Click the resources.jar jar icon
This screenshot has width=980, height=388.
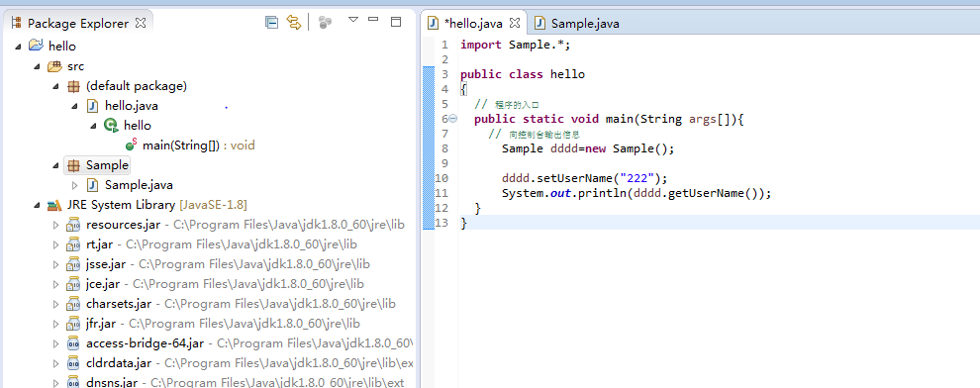pos(74,225)
